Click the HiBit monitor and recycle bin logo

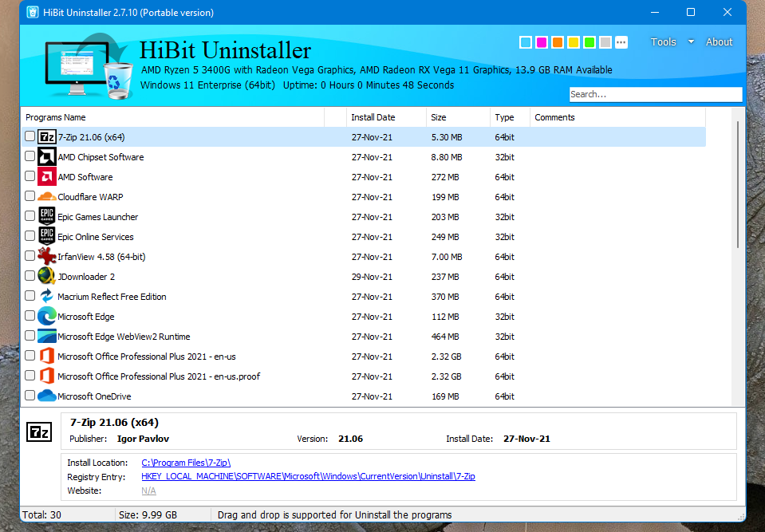pyautogui.click(x=89, y=66)
